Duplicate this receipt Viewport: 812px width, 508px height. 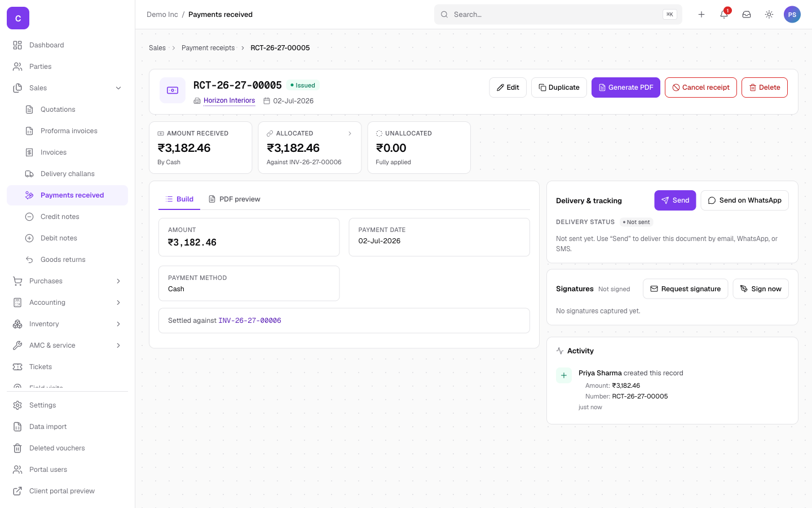[559, 87]
